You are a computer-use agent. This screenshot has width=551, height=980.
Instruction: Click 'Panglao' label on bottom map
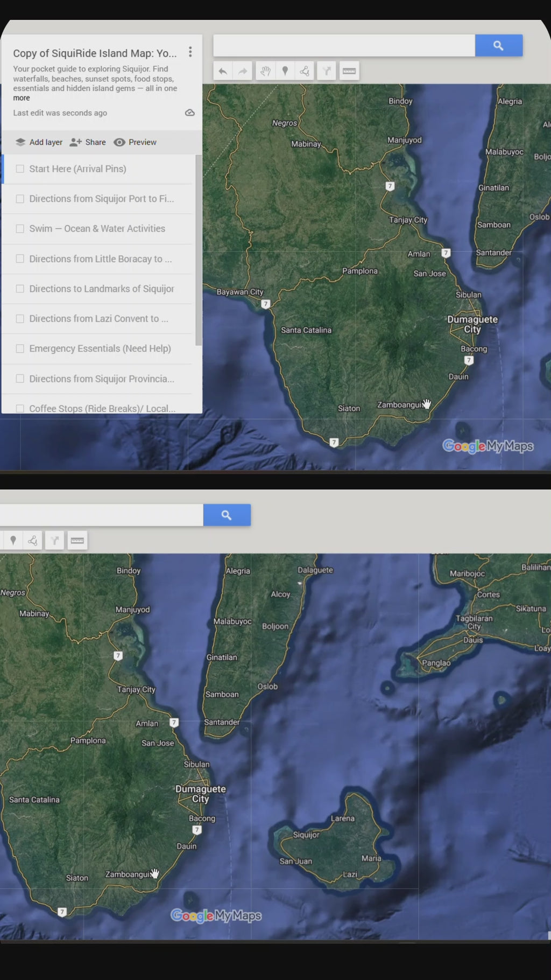coord(436,663)
